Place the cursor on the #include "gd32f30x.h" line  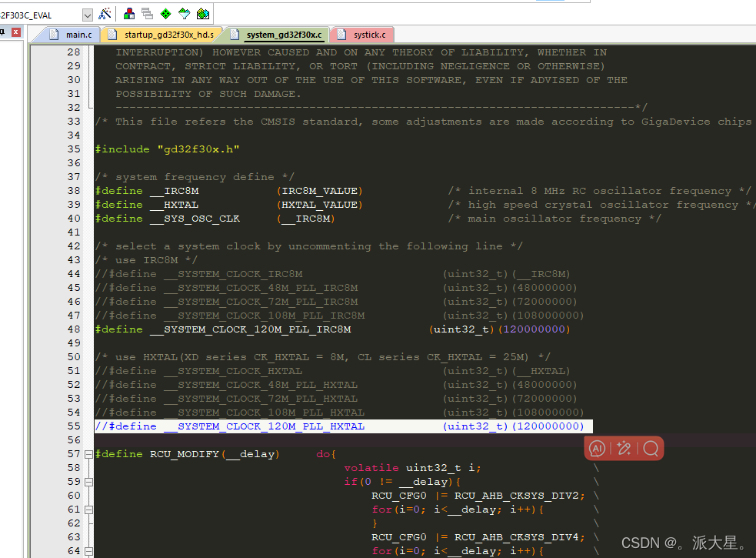(x=169, y=149)
